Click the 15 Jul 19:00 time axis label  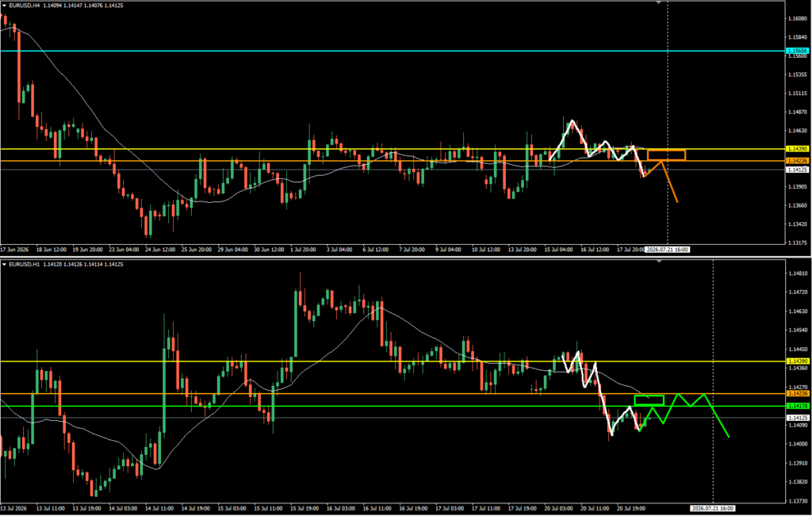[304, 508]
